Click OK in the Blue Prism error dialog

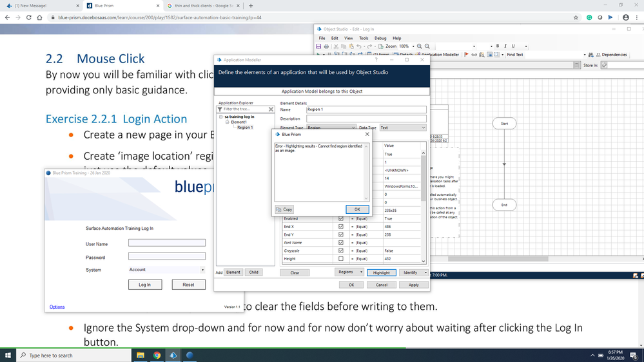[357, 209]
